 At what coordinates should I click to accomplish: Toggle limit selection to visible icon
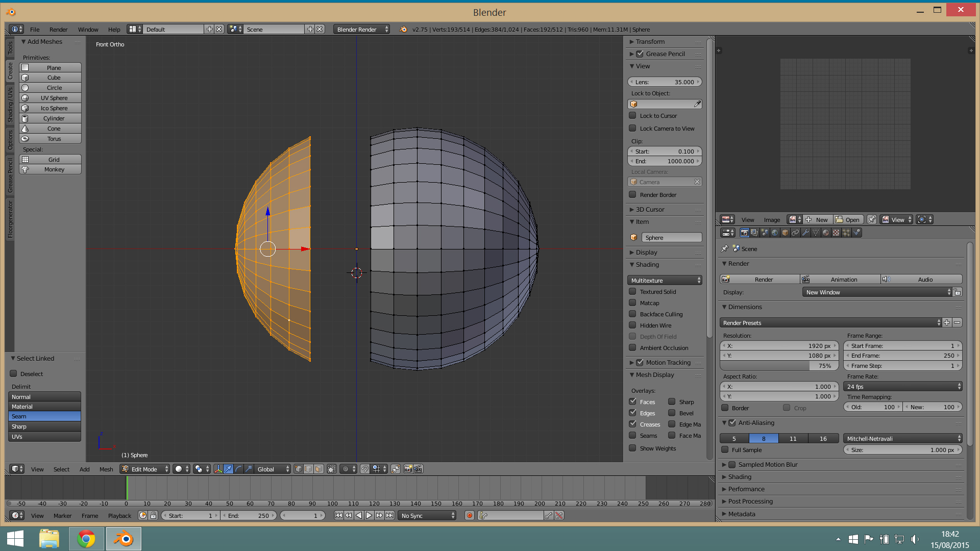tap(332, 469)
